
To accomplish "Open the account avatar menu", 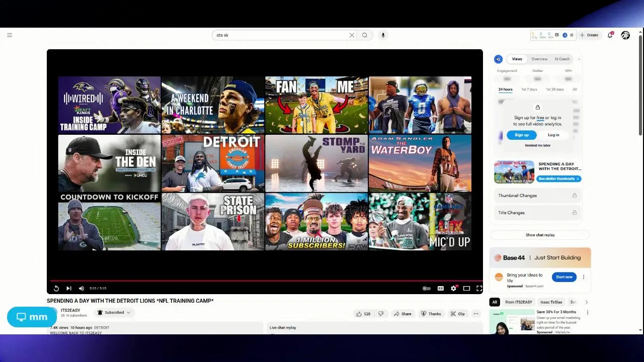I will tap(625, 35).
